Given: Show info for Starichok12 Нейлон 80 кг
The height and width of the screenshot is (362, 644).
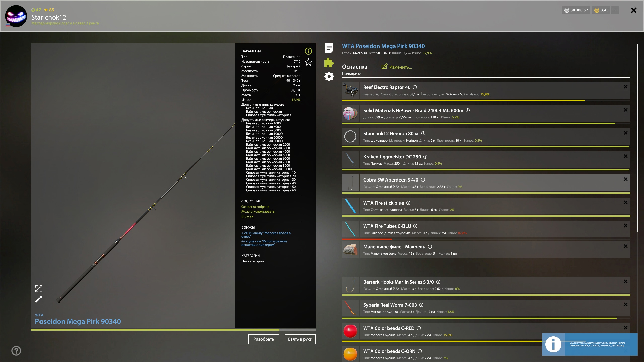Looking at the screenshot, I should coord(423,133).
